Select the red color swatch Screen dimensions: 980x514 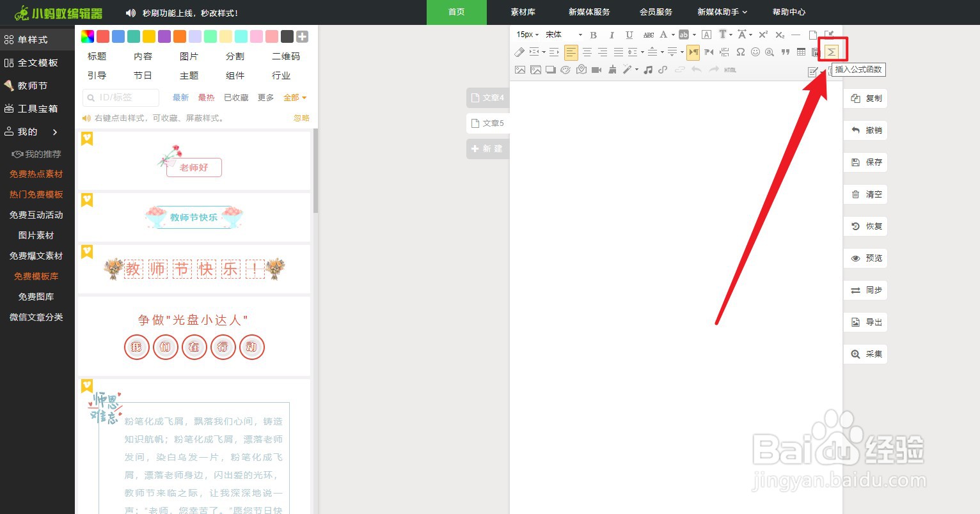pos(102,36)
